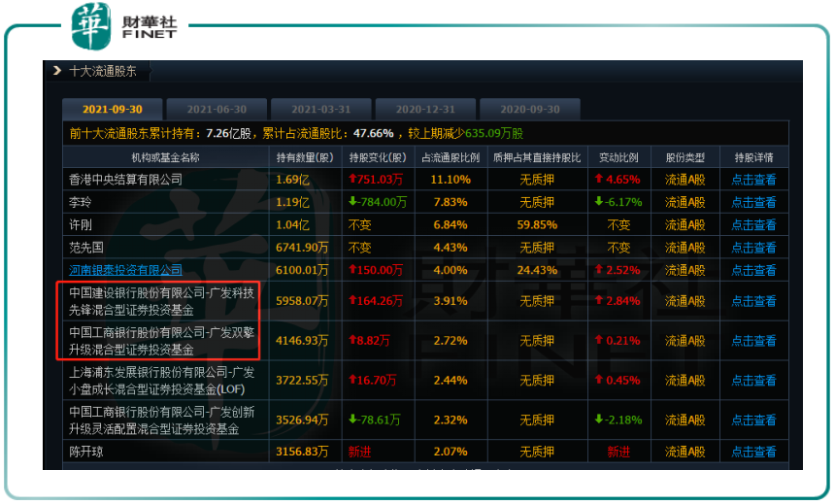The height and width of the screenshot is (504, 835).
Task: Click the 股份类型 column header
Action: point(685,157)
